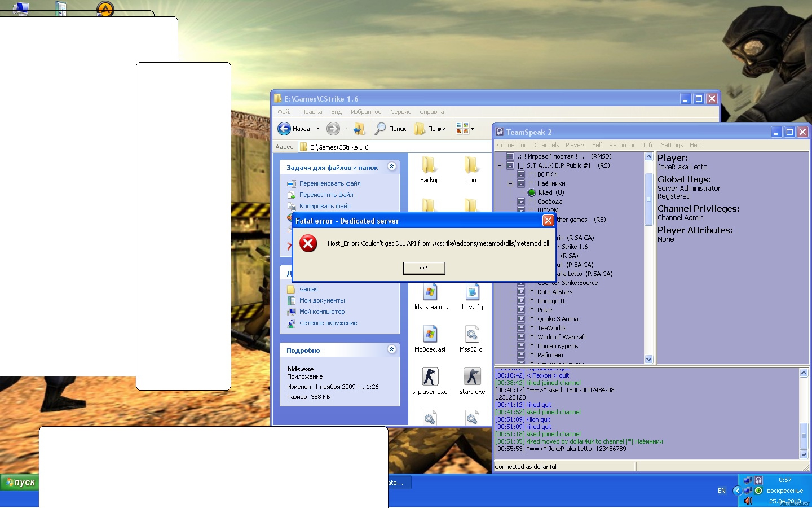The width and height of the screenshot is (812, 508).
Task: Open TeamSpeak Connection menu
Action: [512, 145]
